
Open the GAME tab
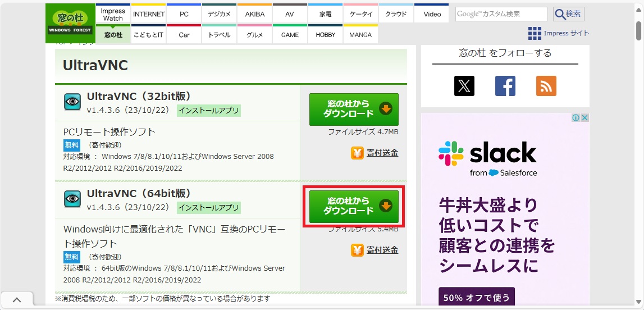pyautogui.click(x=290, y=34)
